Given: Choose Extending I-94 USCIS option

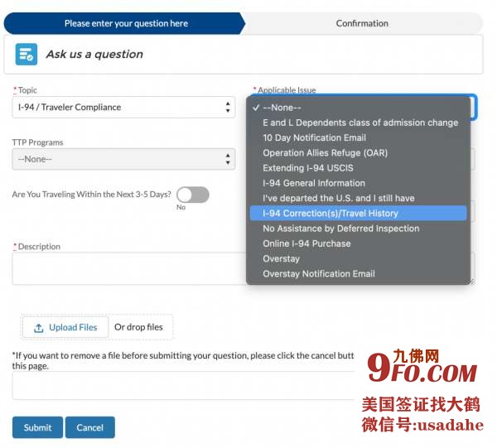Looking at the screenshot, I should point(307,168).
